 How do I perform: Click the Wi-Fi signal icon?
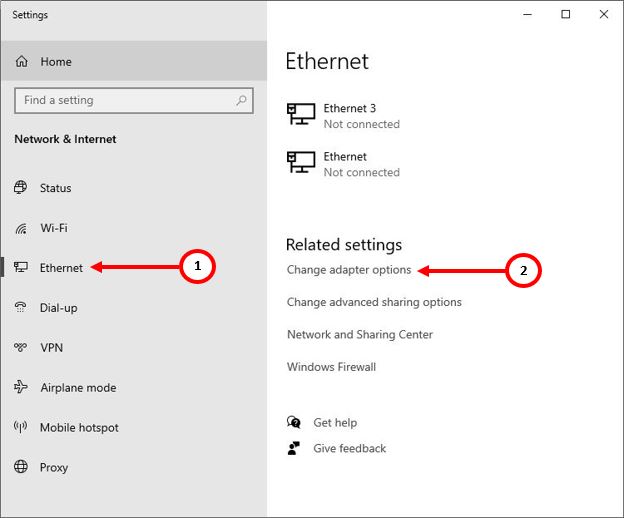(21, 228)
